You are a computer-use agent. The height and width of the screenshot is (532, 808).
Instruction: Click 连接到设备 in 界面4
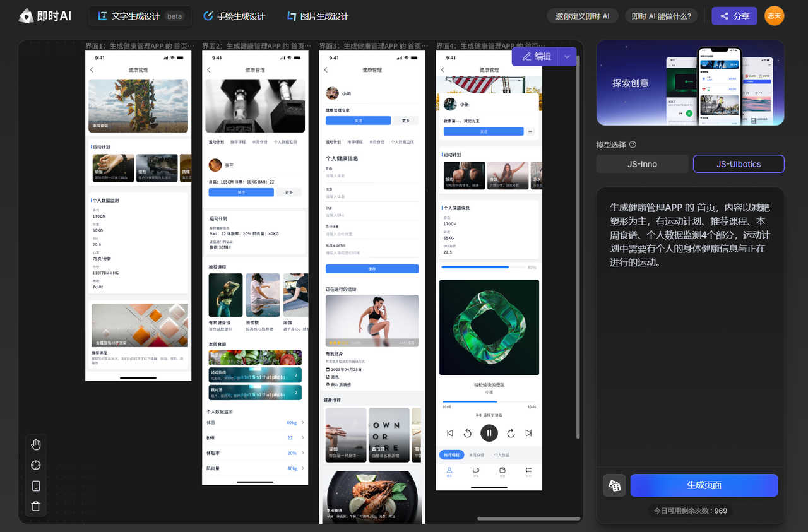coord(489,415)
